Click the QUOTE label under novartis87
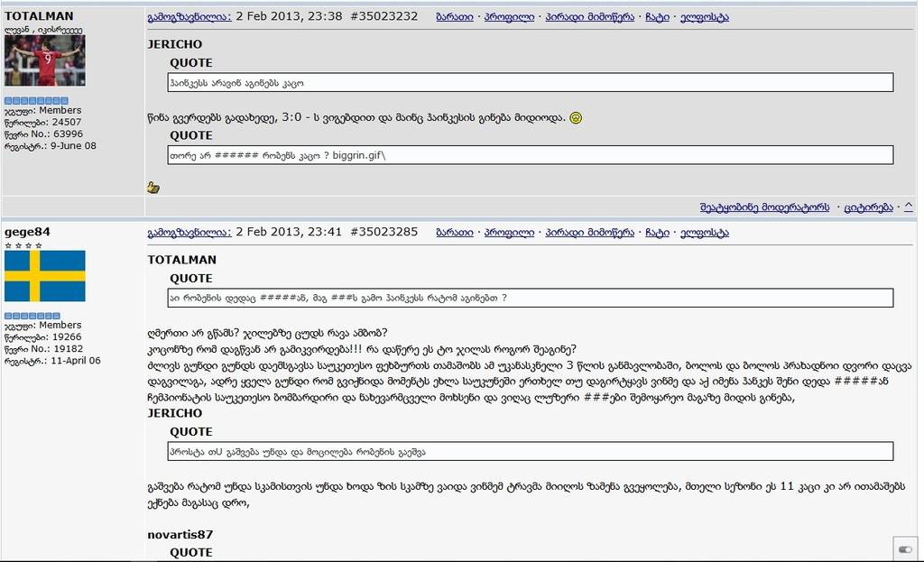924x562 pixels. (191, 553)
